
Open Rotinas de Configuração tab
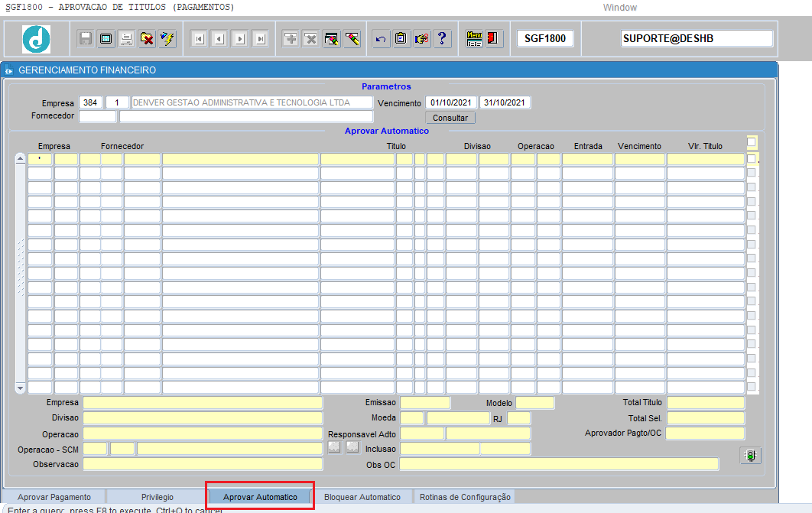coord(465,497)
